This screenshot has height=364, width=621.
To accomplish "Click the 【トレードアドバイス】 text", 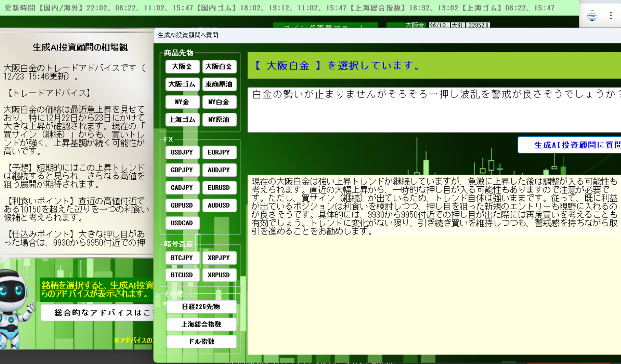I will [x=49, y=93].
